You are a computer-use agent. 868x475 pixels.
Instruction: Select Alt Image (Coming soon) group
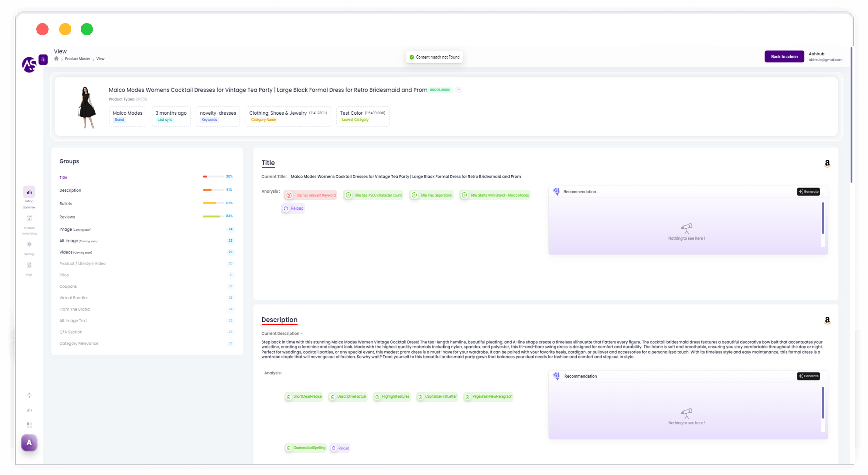(78, 241)
